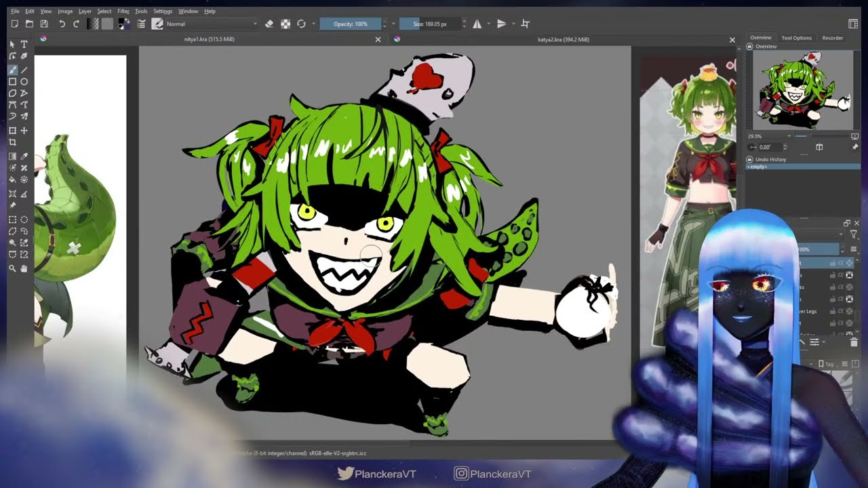This screenshot has width=868, height=488.
Task: Select the Measure tool
Action: click(x=24, y=194)
